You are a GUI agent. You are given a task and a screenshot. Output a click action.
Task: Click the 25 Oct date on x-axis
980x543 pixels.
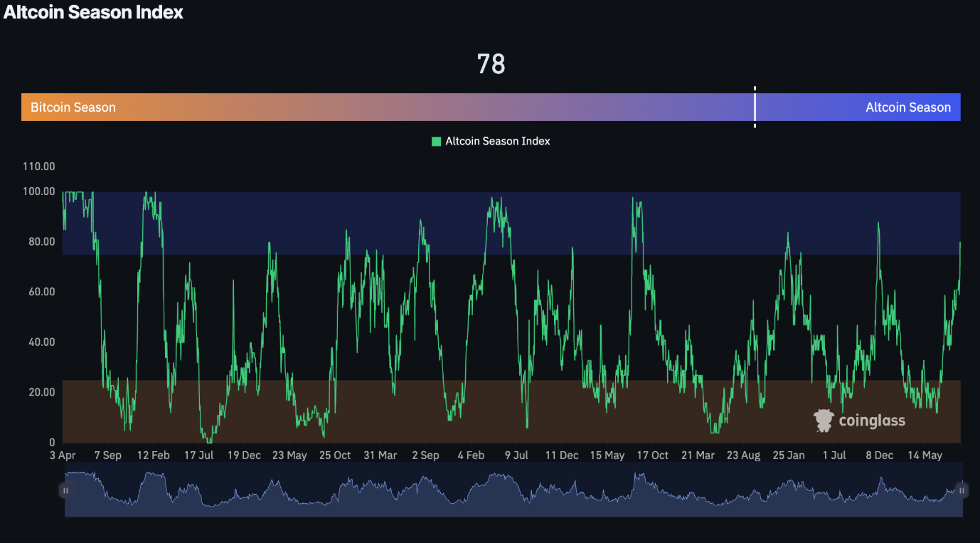point(334,455)
